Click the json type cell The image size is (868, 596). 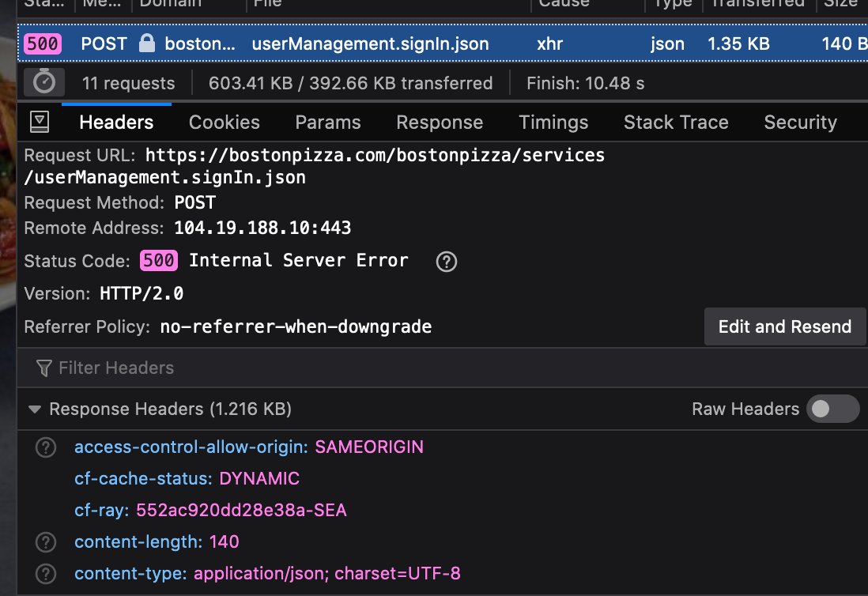tap(667, 43)
